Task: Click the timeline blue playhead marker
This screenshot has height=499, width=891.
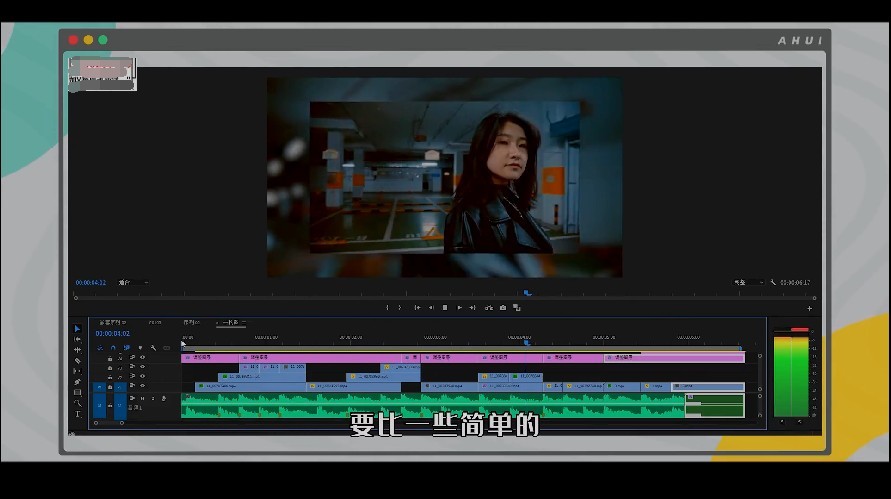Action: [527, 343]
